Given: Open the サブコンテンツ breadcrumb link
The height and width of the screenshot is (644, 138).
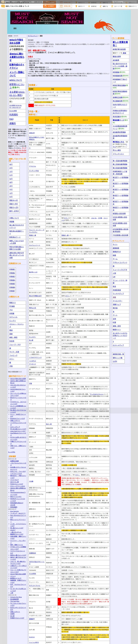Looking at the screenshot, I should click(33, 36).
